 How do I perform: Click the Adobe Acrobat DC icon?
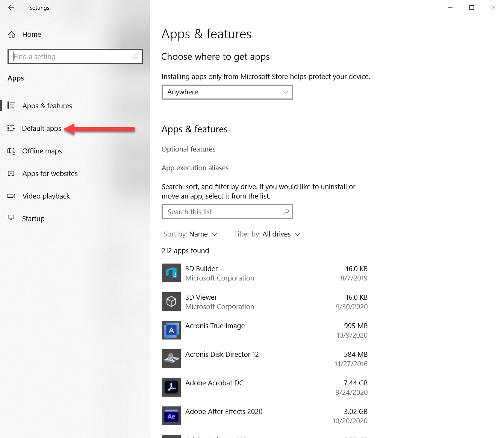(x=171, y=387)
